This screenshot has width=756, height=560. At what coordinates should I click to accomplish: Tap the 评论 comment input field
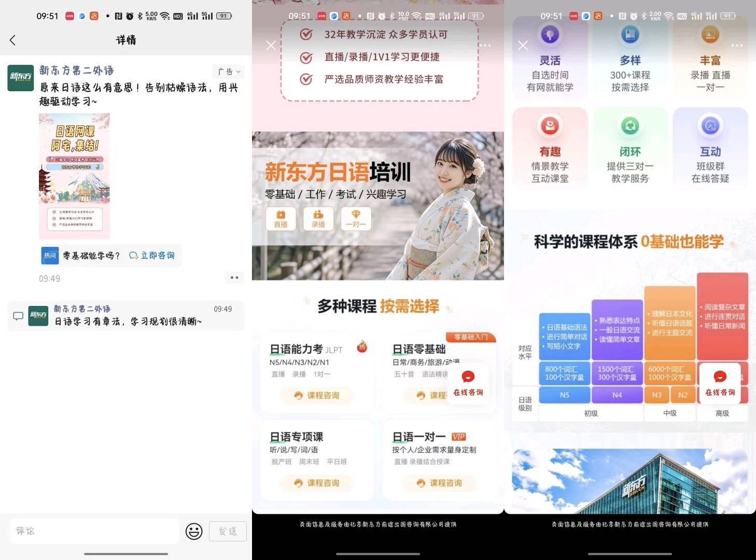point(94,531)
